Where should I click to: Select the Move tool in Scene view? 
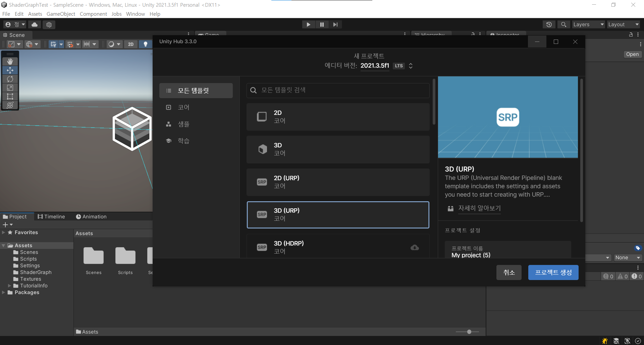click(x=10, y=70)
